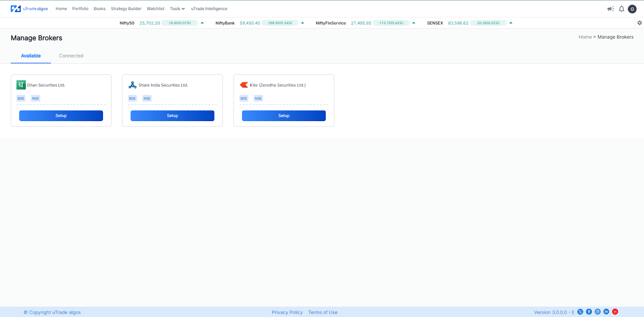
Task: Open the YouTube social link
Action: click(615, 312)
